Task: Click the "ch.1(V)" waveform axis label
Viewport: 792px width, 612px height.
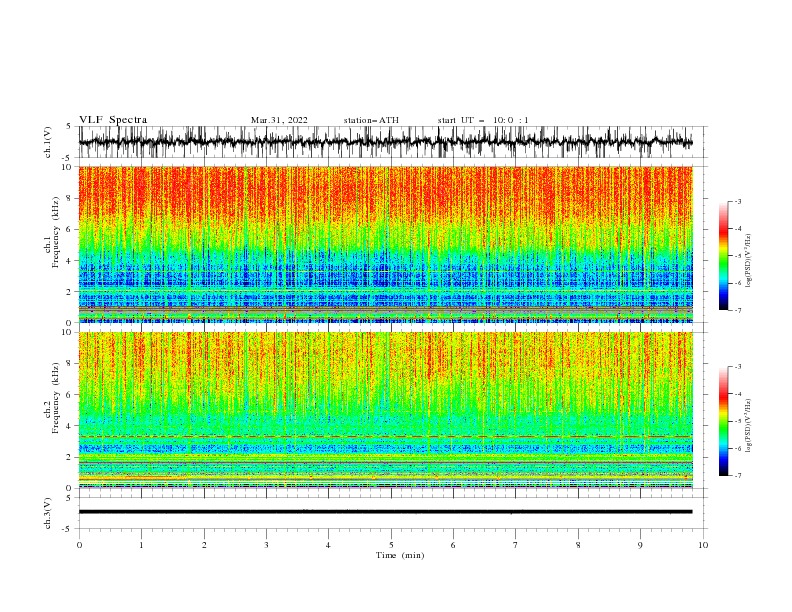Action: point(48,142)
